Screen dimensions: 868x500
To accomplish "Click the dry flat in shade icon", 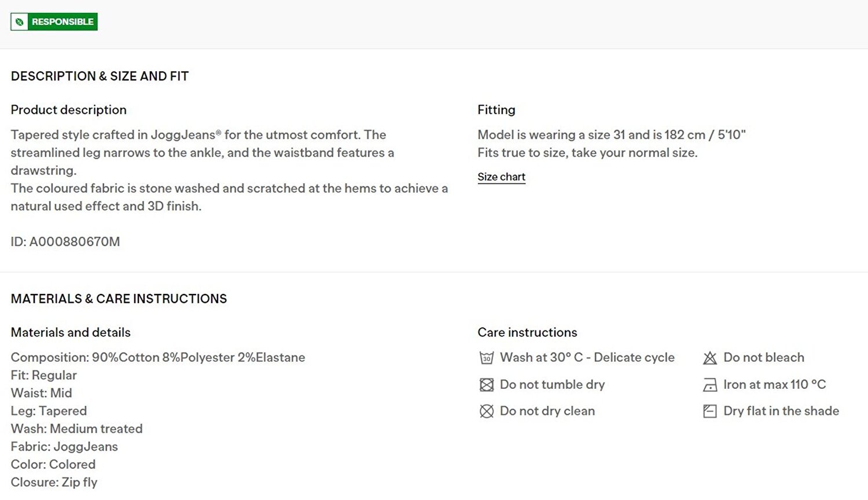I will pyautogui.click(x=710, y=411).
